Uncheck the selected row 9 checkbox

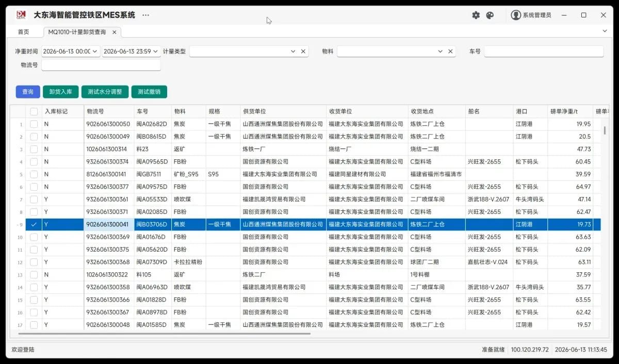[x=34, y=224]
